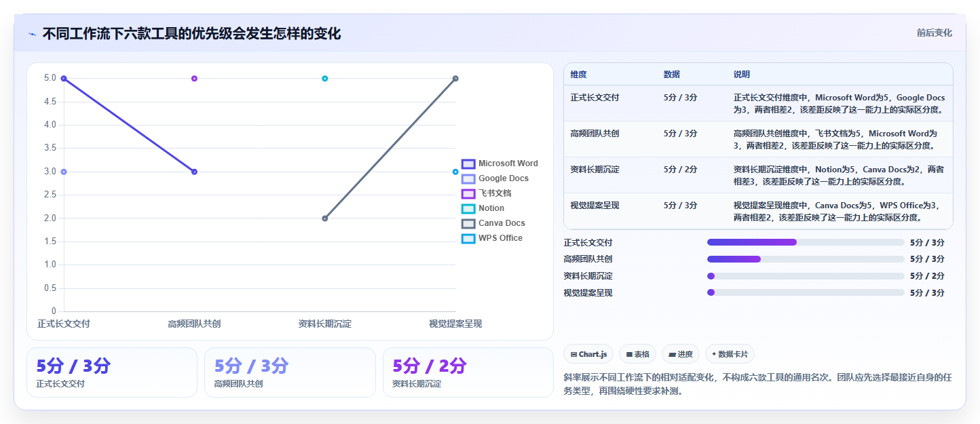Click Microsoft Word point at 3.0 on 高频团队共创
This screenshot has height=424, width=980.
click(194, 172)
